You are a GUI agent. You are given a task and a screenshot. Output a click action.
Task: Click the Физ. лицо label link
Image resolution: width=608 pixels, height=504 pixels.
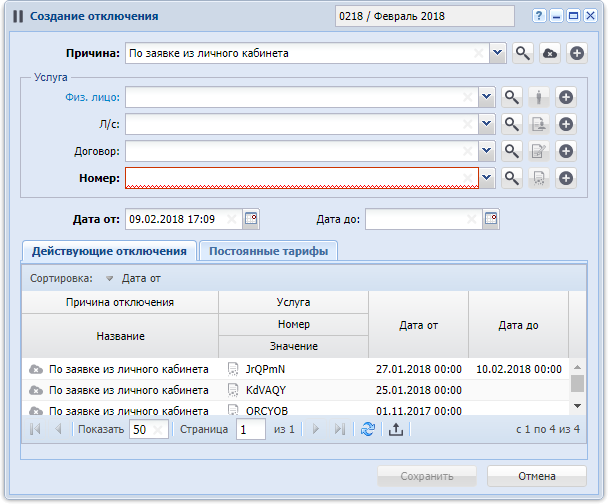point(92,97)
